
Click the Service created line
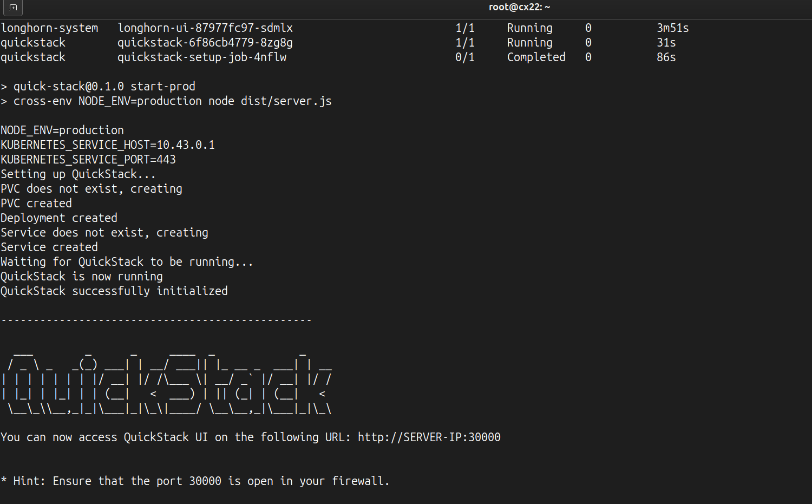pyautogui.click(x=49, y=247)
